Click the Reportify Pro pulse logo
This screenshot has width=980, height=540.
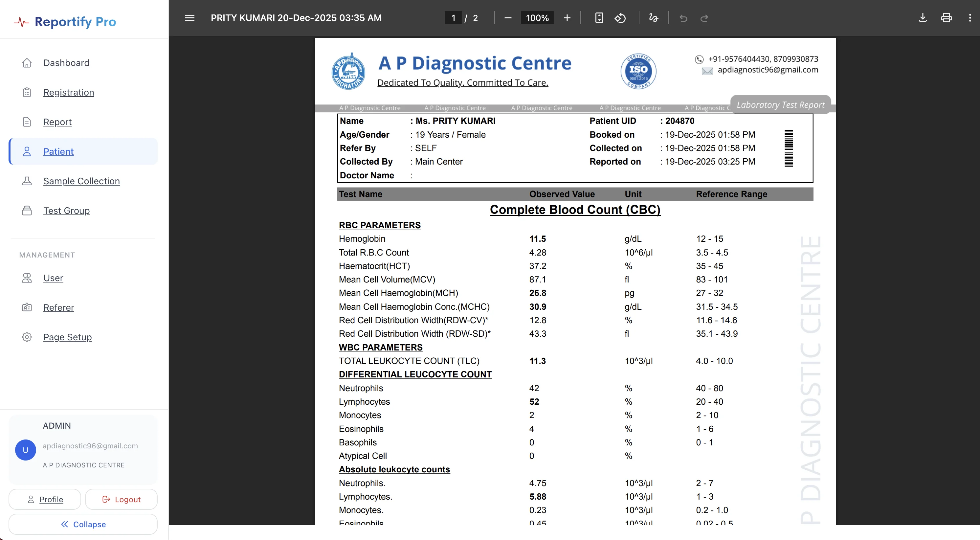coord(21,22)
